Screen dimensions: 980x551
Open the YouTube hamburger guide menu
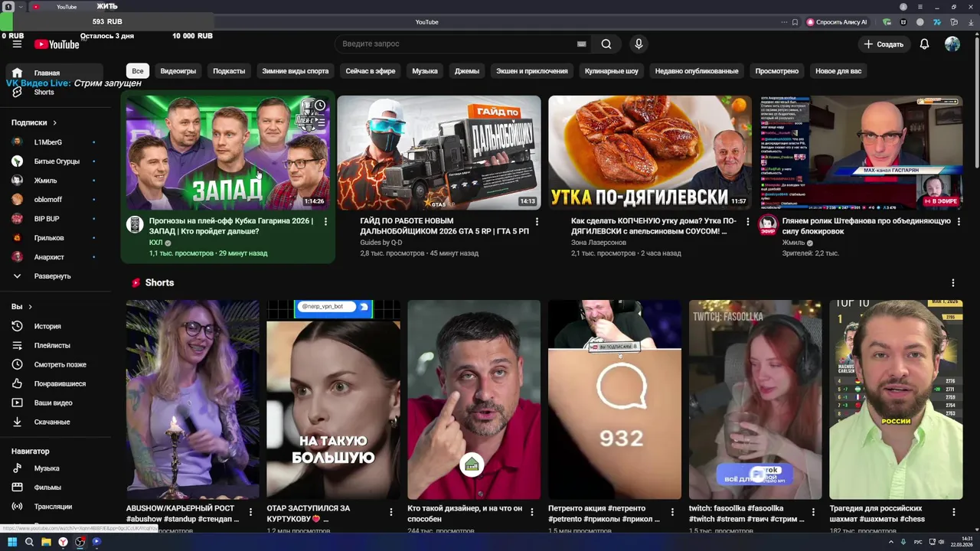(17, 44)
